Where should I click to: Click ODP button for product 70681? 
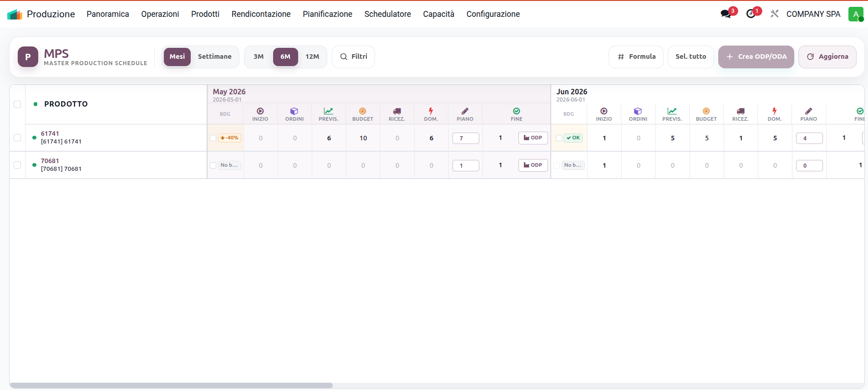coord(533,165)
